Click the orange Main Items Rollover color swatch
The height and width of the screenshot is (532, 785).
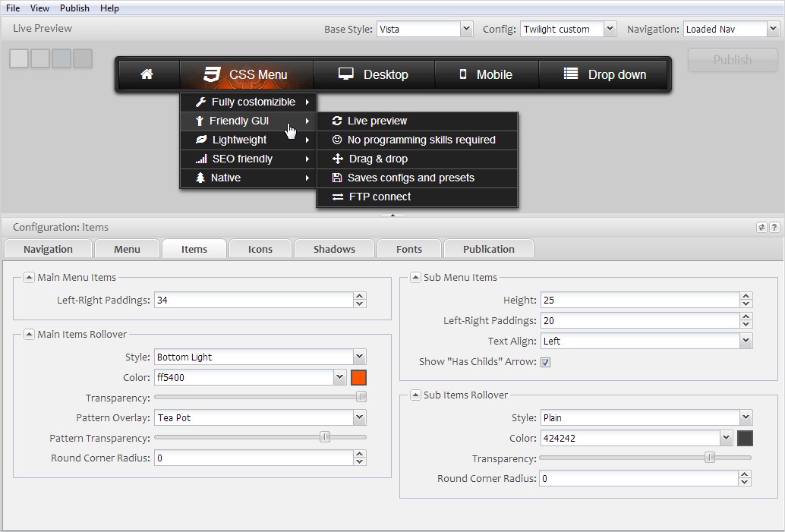click(x=358, y=377)
